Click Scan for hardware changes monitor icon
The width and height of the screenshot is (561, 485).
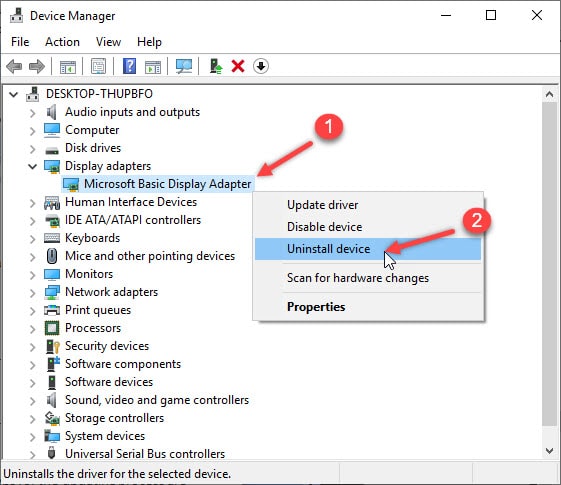184,66
